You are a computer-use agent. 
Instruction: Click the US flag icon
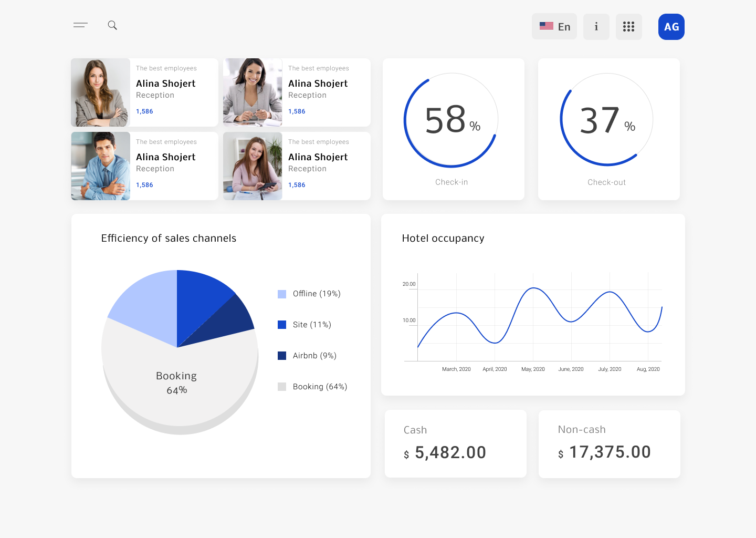(x=546, y=25)
